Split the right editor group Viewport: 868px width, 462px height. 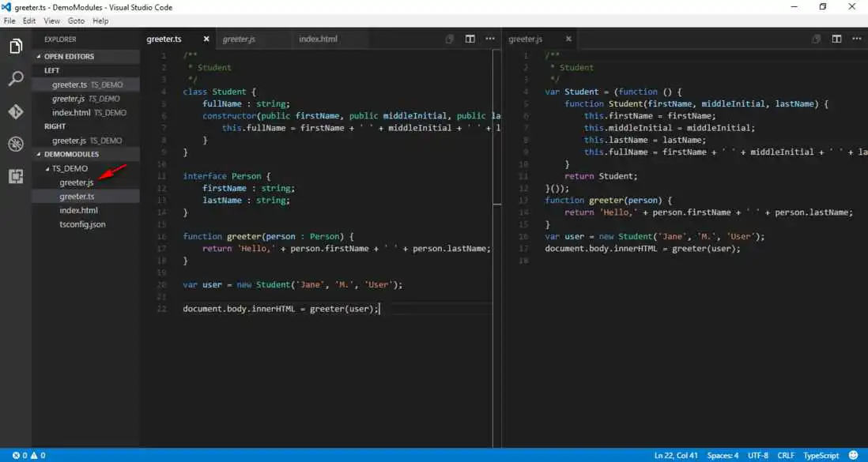836,39
